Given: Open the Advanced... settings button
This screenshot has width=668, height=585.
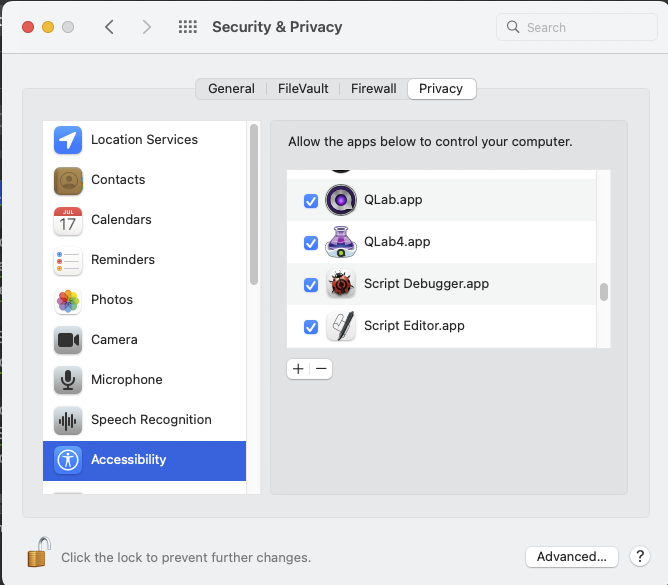Looking at the screenshot, I should 572,556.
